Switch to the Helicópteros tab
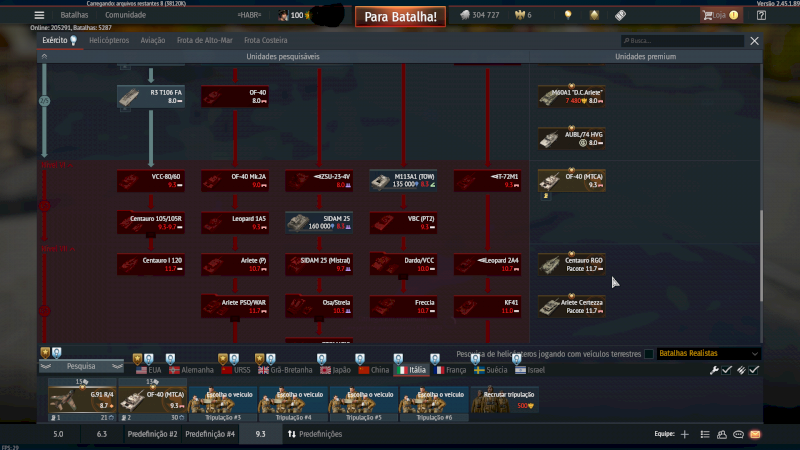Image resolution: width=800 pixels, height=450 pixels. pos(110,41)
